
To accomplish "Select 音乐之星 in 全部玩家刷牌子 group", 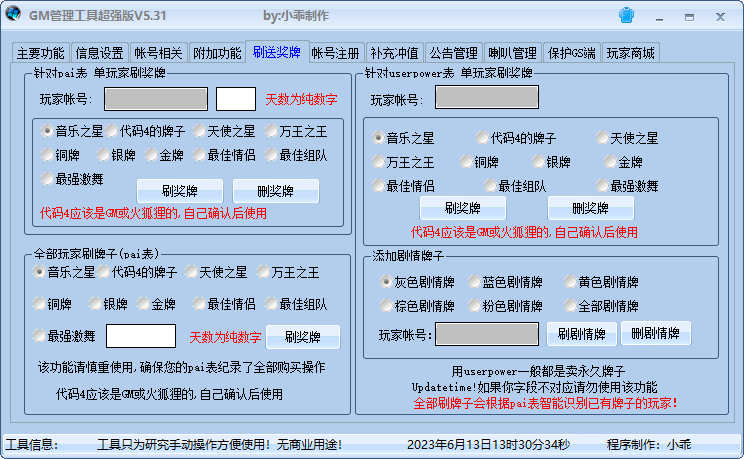I will [x=64, y=272].
